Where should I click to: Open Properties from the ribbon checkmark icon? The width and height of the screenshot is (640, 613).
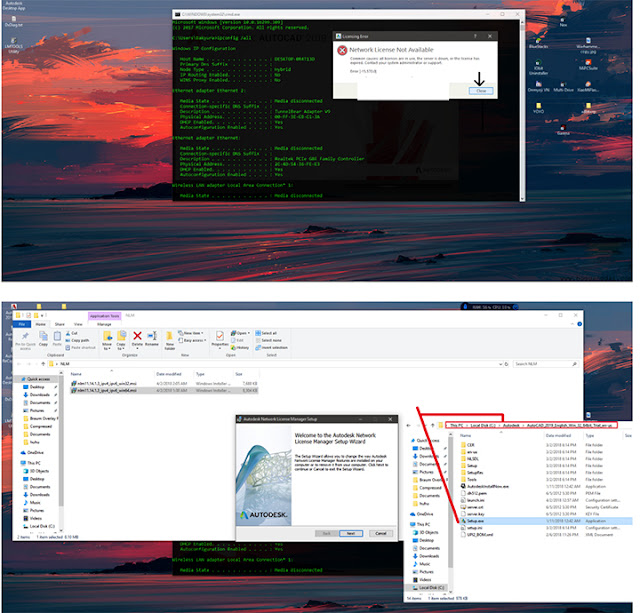point(220,336)
